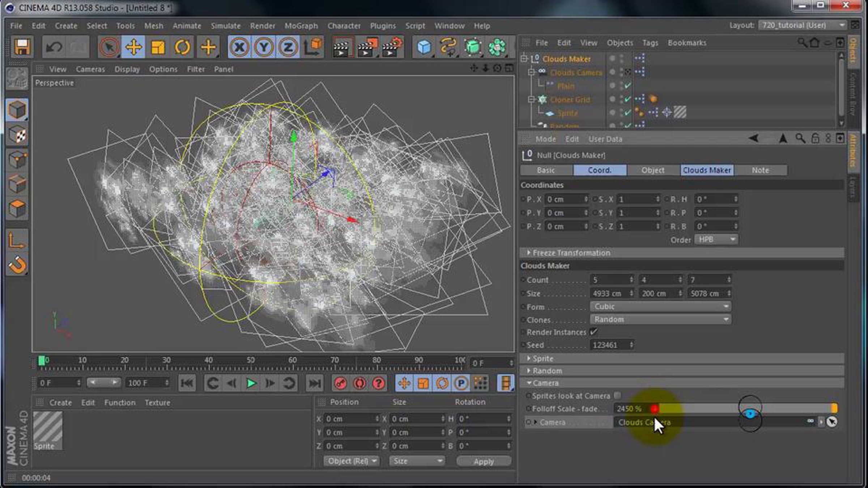Enable the Snap magnet icon
The width and height of the screenshot is (868, 488).
(17, 266)
